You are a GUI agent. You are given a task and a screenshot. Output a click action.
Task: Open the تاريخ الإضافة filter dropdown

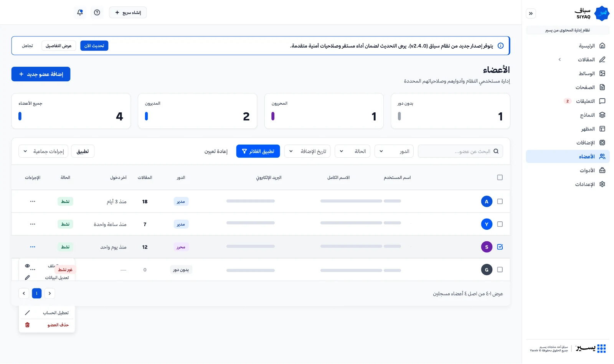307,151
